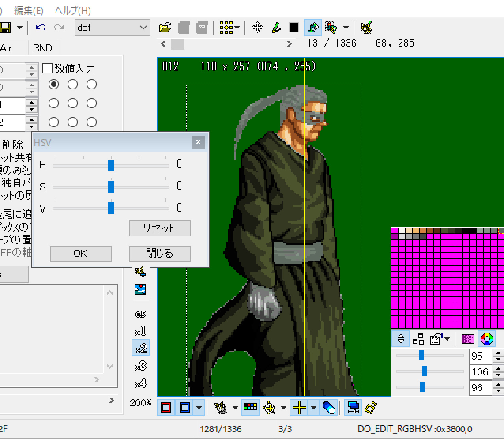The image size is (504, 439).
Task: Select the bottom-left radio button
Action: click(x=54, y=122)
